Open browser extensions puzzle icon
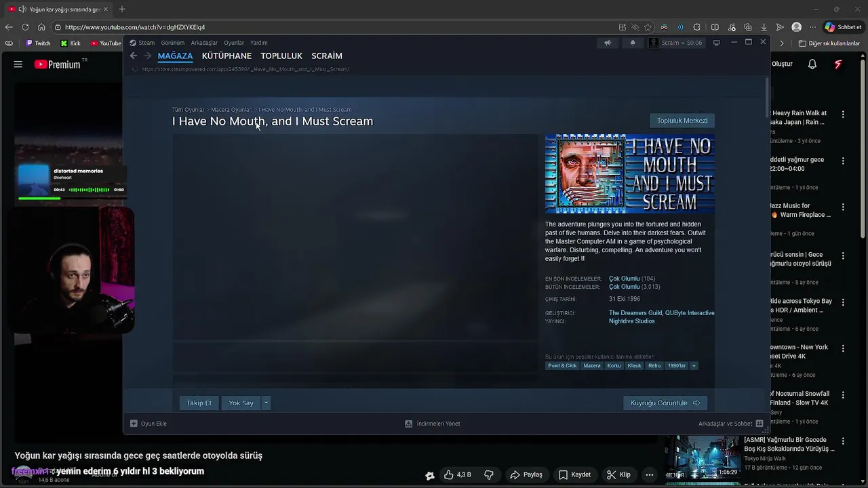The image size is (868, 488). click(697, 27)
